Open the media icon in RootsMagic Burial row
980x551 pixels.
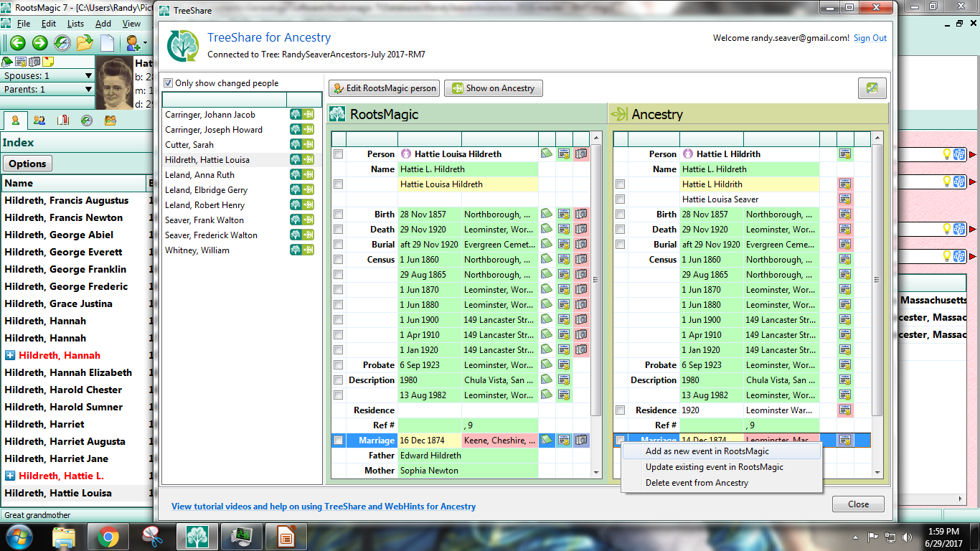(581, 245)
